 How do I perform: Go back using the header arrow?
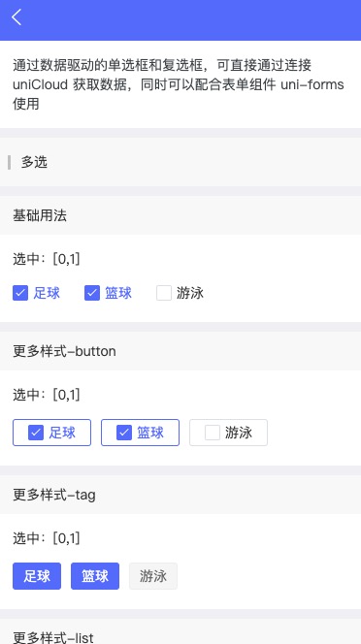16,17
